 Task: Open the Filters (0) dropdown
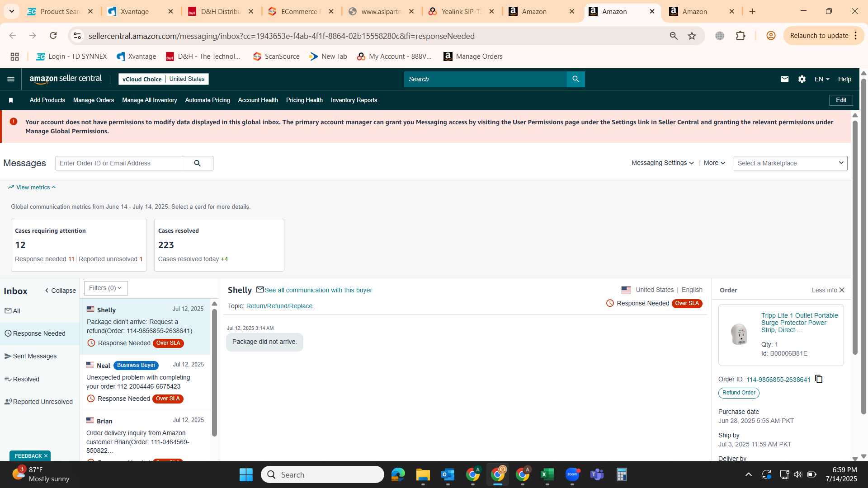[x=106, y=288]
